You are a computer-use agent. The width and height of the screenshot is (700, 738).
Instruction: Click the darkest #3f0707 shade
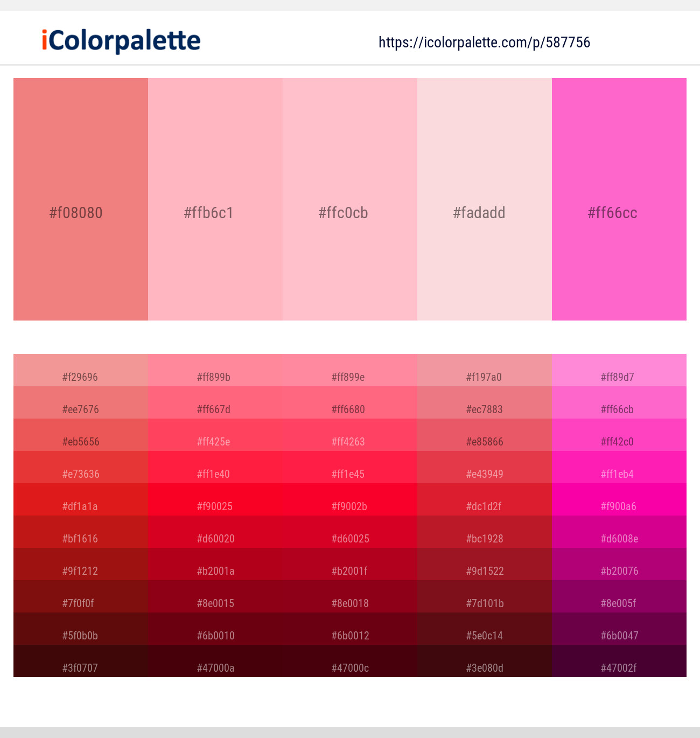tap(81, 668)
